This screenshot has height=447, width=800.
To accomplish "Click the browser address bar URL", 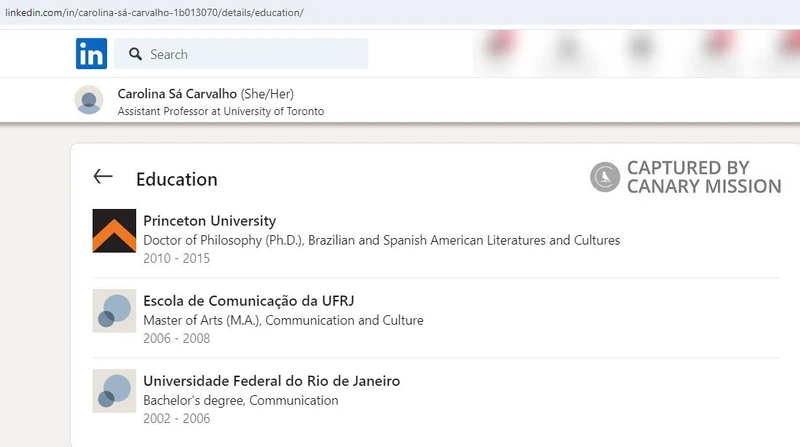I will (x=154, y=13).
